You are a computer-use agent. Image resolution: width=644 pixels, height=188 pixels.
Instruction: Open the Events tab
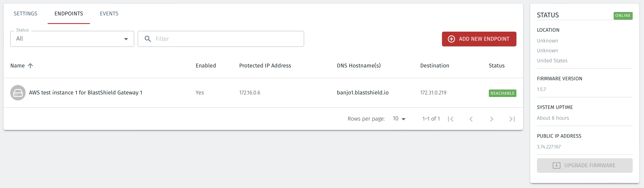point(109,14)
